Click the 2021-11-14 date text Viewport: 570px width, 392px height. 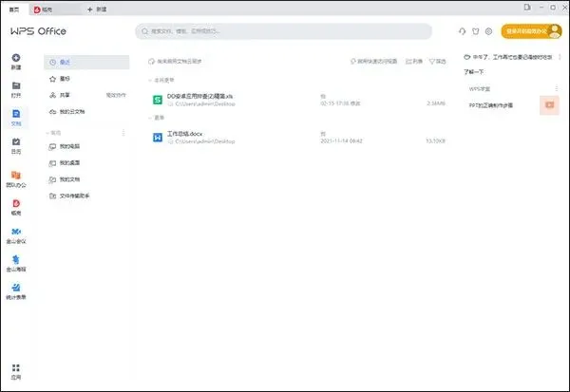[x=341, y=141]
